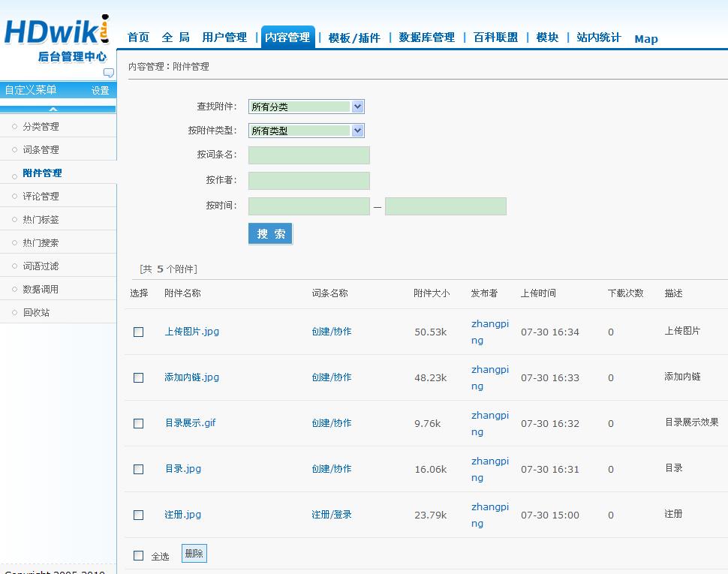
Task: Open 热门搜索 in sidebar
Action: 41,242
